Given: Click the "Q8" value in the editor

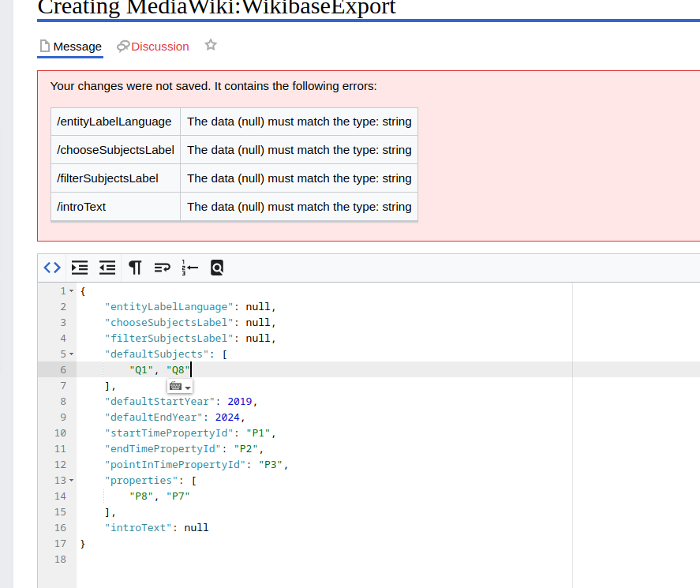Looking at the screenshot, I should (x=178, y=370).
